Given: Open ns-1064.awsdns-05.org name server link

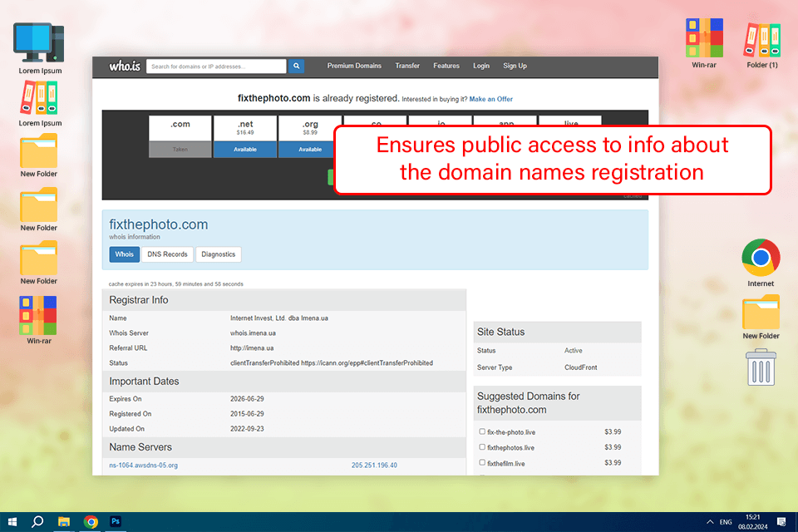Looking at the screenshot, I should point(144,465).
